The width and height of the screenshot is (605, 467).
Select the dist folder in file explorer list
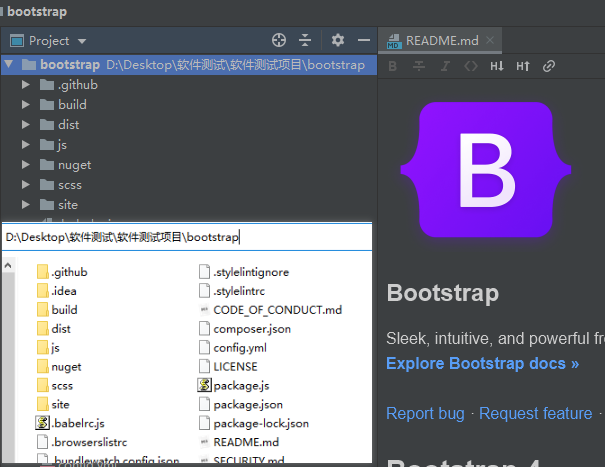pyautogui.click(x=54, y=329)
